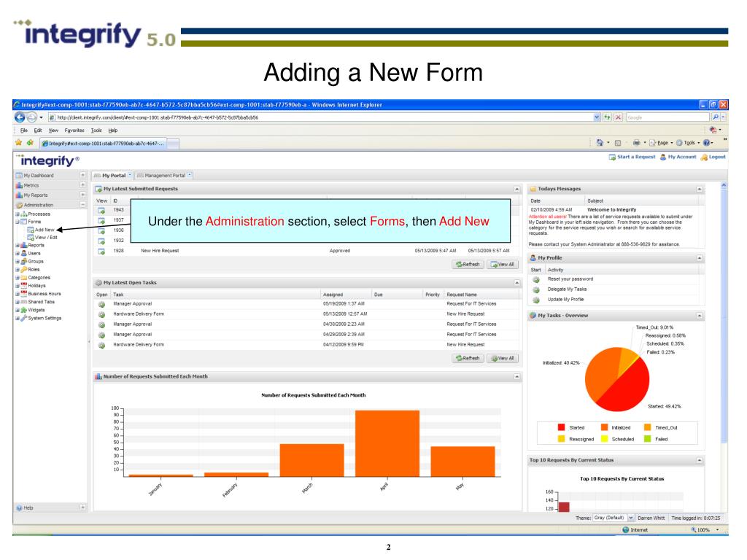Collapse the My Profile panel
The width and height of the screenshot is (747, 560).
click(x=700, y=258)
